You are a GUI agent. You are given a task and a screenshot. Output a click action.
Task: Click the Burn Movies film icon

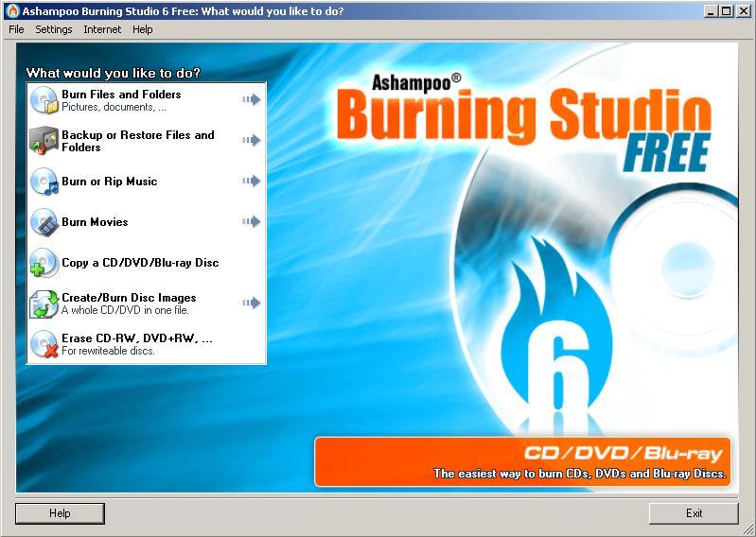click(44, 221)
